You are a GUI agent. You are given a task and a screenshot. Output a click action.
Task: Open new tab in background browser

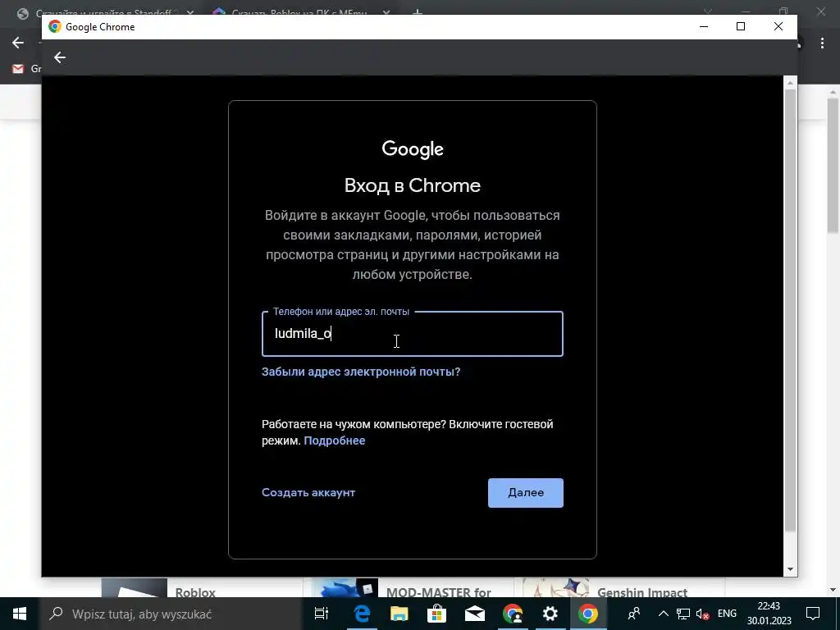coord(418,11)
